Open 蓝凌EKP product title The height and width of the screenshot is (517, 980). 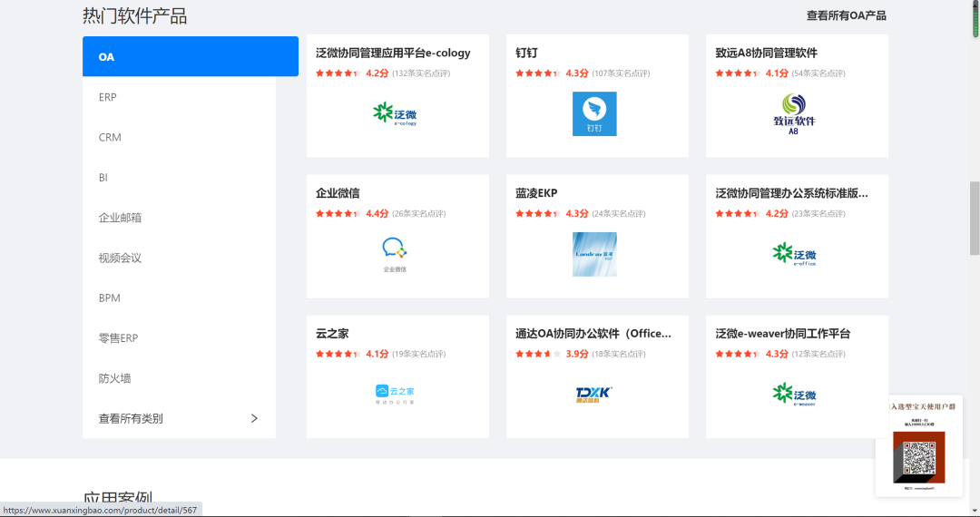pyautogui.click(x=536, y=193)
